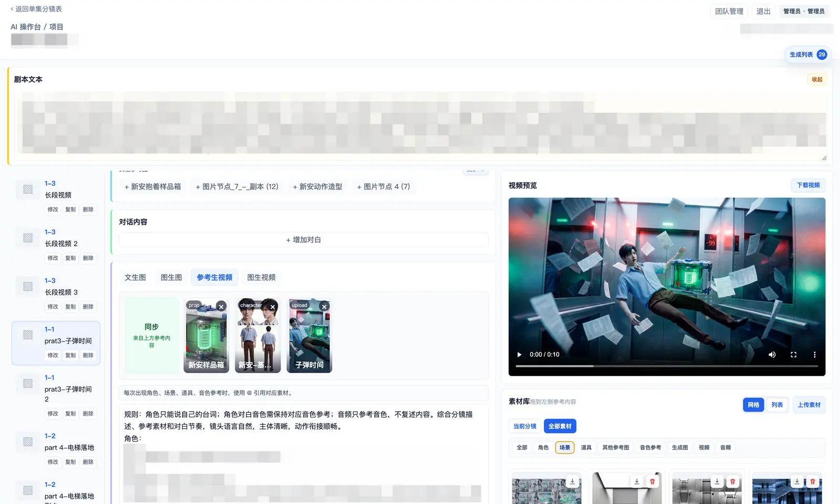This screenshot has width=840, height=504.
Task: Click 删除 under prat3-子弹时间 2
Action: pos(88,414)
